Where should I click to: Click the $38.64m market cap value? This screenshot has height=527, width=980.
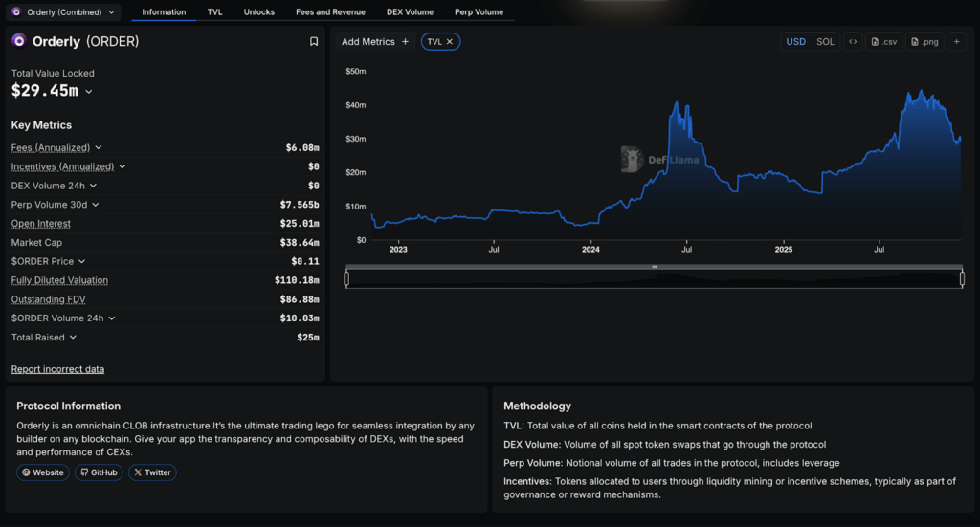point(300,242)
